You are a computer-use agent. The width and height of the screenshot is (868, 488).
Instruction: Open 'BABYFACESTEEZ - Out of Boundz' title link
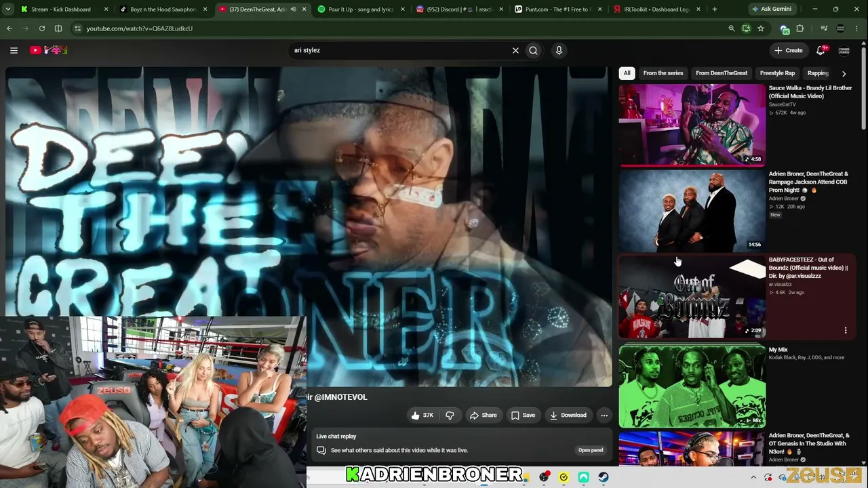(x=808, y=268)
